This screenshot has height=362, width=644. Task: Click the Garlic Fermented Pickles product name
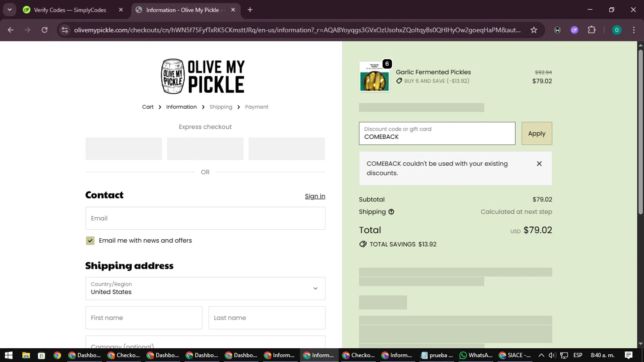pos(433,72)
